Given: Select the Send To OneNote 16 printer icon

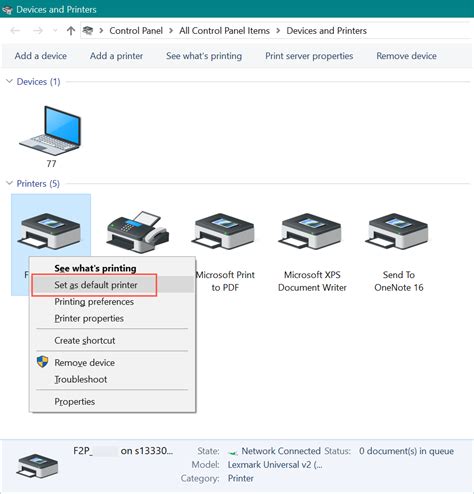Looking at the screenshot, I should [x=397, y=231].
